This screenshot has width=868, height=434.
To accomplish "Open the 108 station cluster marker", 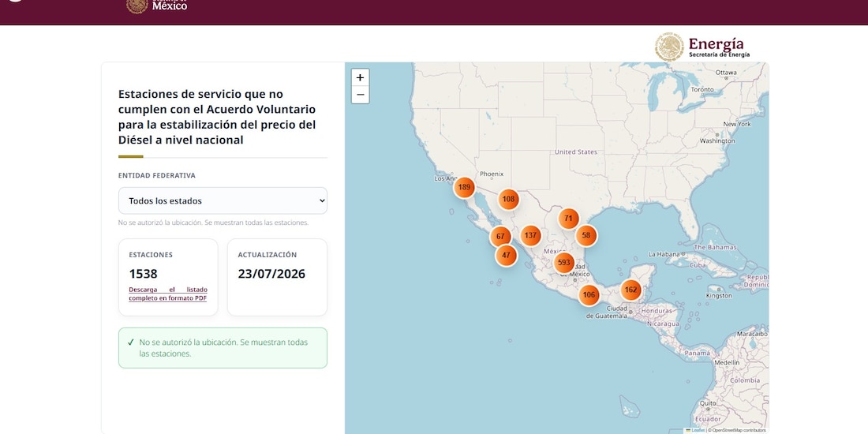I will click(508, 200).
